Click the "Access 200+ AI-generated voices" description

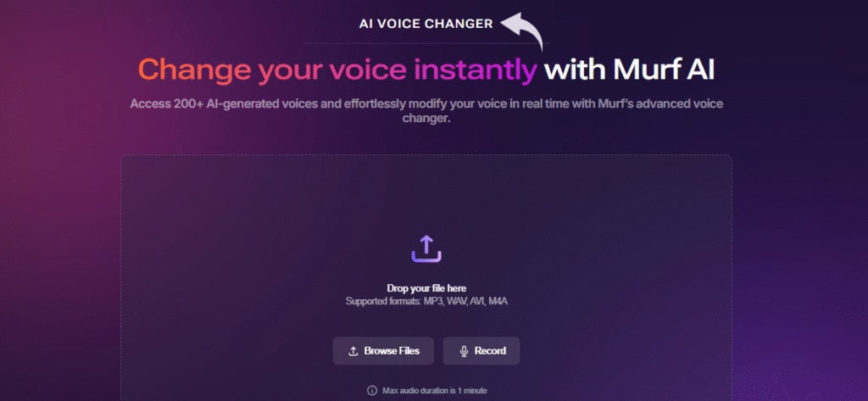426,111
